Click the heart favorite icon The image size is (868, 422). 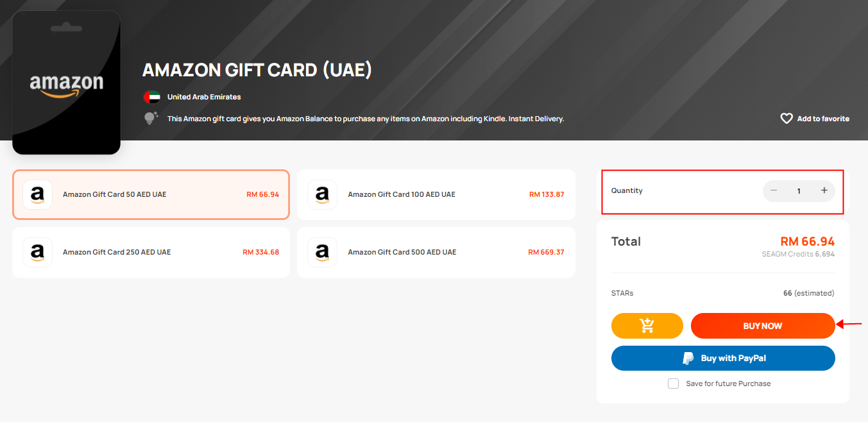click(787, 119)
